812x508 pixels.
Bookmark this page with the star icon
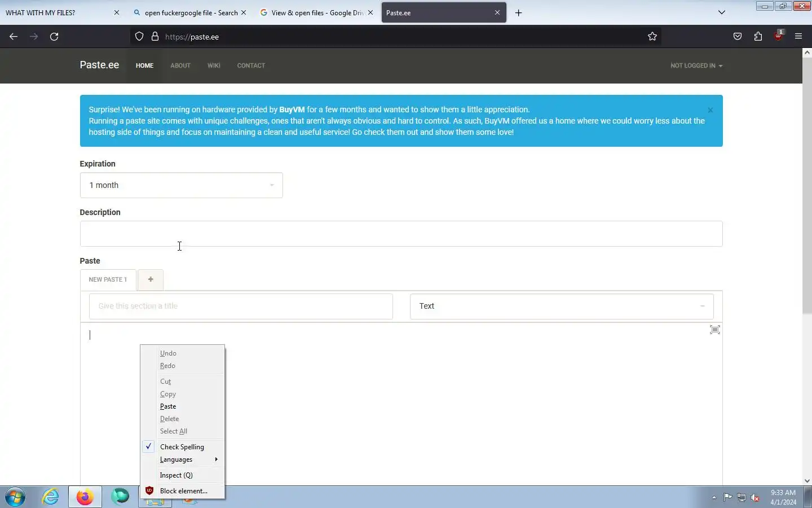point(652,37)
